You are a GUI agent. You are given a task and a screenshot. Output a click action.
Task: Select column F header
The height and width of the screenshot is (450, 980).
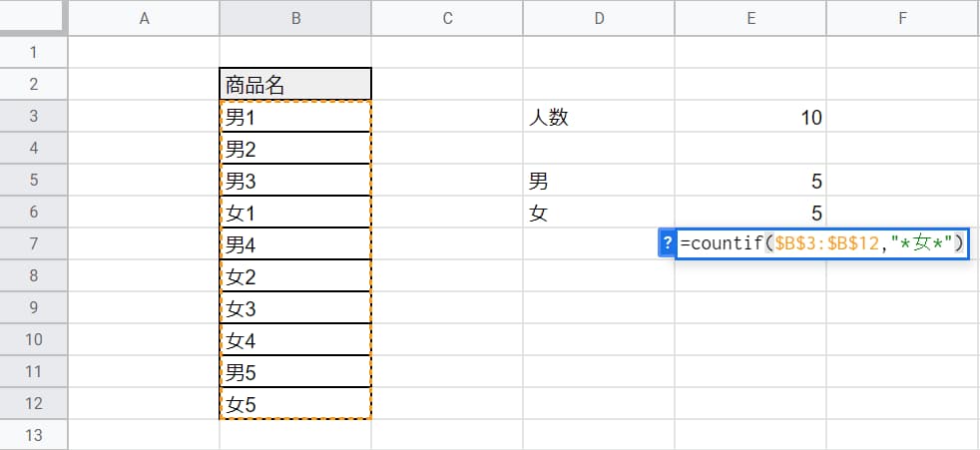click(902, 18)
